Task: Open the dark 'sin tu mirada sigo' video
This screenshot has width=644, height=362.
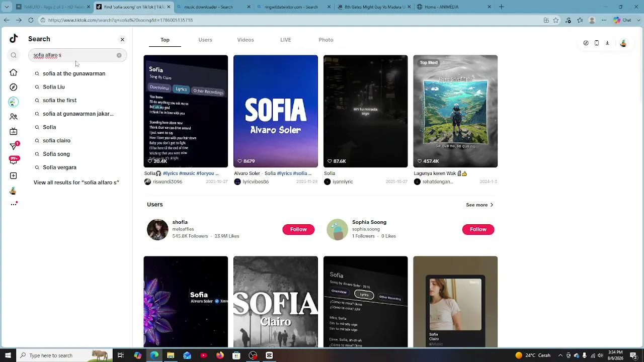Action: [366, 111]
